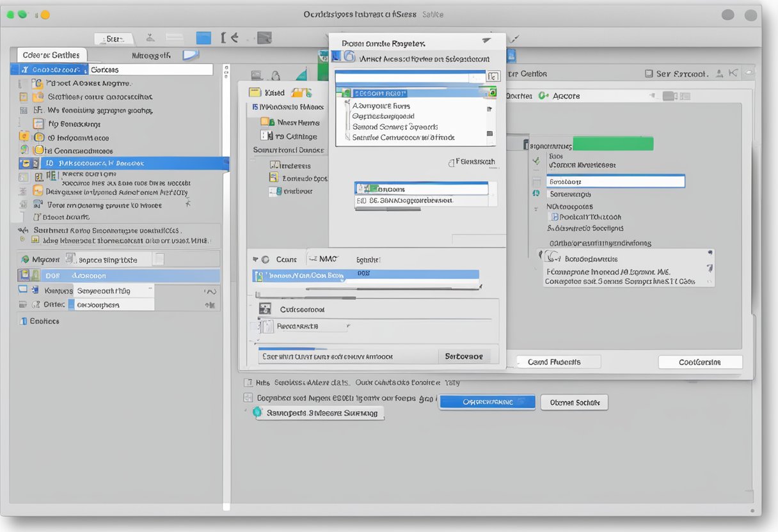
Task: Click the "Cand Fludents" button
Action: (555, 362)
